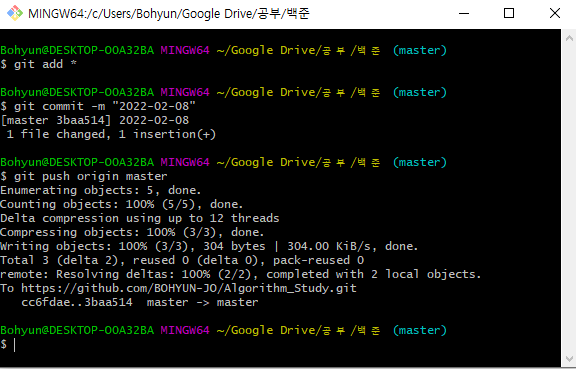Click the "remote: Resolving deltas: 100% (2/2)" line
This screenshot has width=576, height=369.
click(x=241, y=274)
